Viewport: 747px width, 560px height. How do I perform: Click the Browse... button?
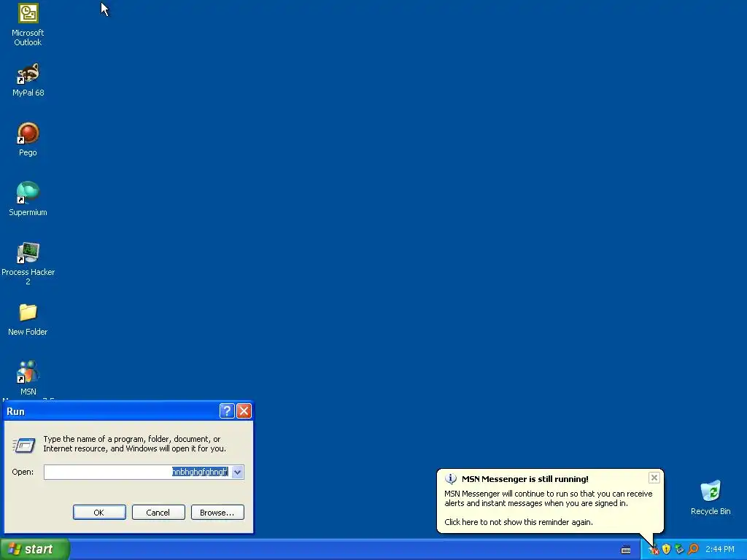click(217, 513)
